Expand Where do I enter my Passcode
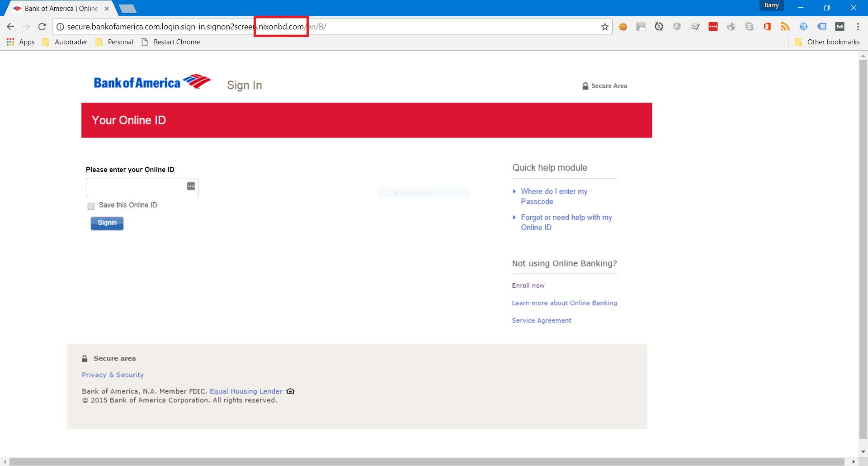Screen dimensions: 868x466 554,196
